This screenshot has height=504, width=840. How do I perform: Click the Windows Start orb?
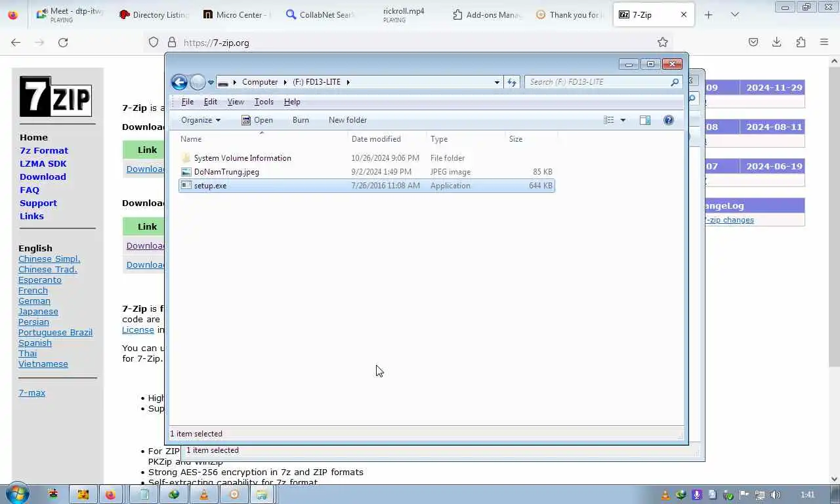pos(17,494)
